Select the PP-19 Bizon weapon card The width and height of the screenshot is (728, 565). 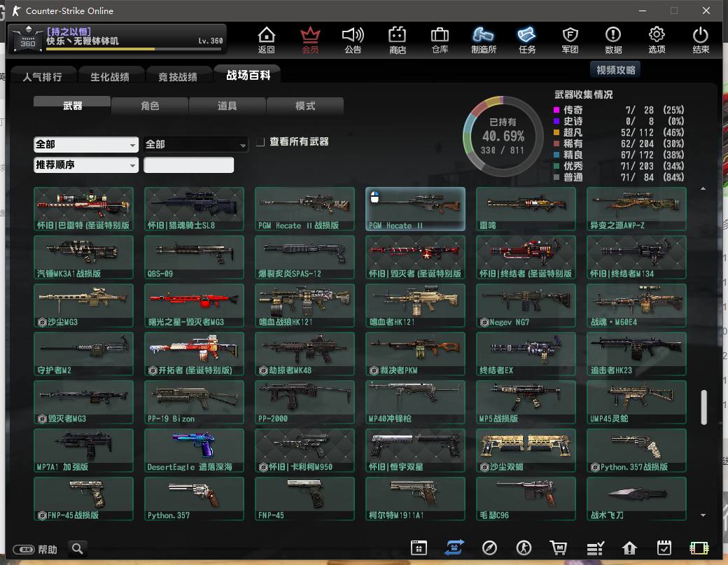pyautogui.click(x=194, y=402)
